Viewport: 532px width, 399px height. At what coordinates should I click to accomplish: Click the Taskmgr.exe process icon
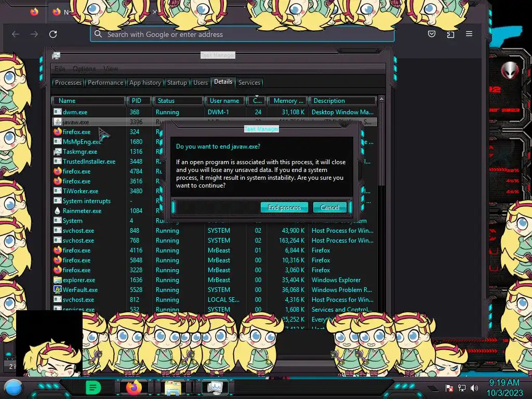click(58, 151)
